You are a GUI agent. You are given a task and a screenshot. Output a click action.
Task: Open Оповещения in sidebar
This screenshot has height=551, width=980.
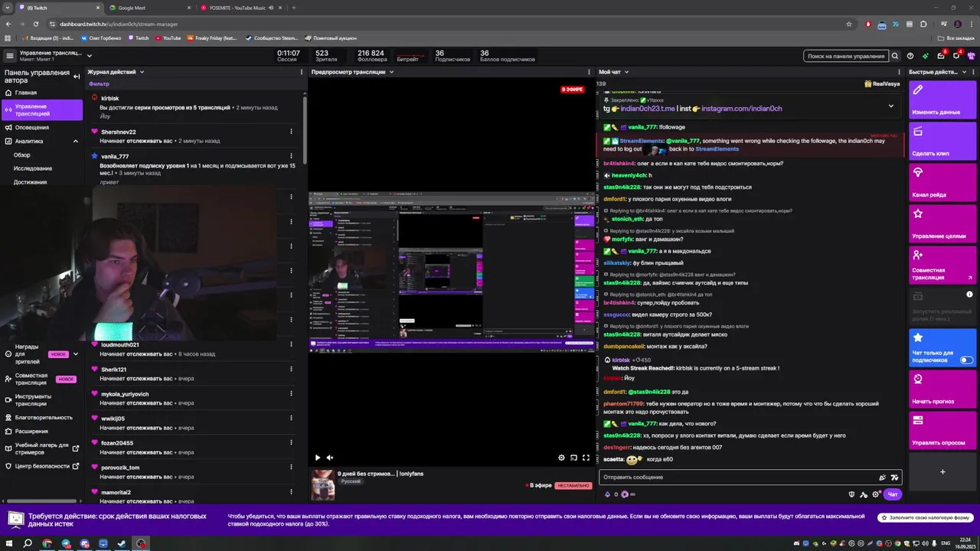[31, 127]
